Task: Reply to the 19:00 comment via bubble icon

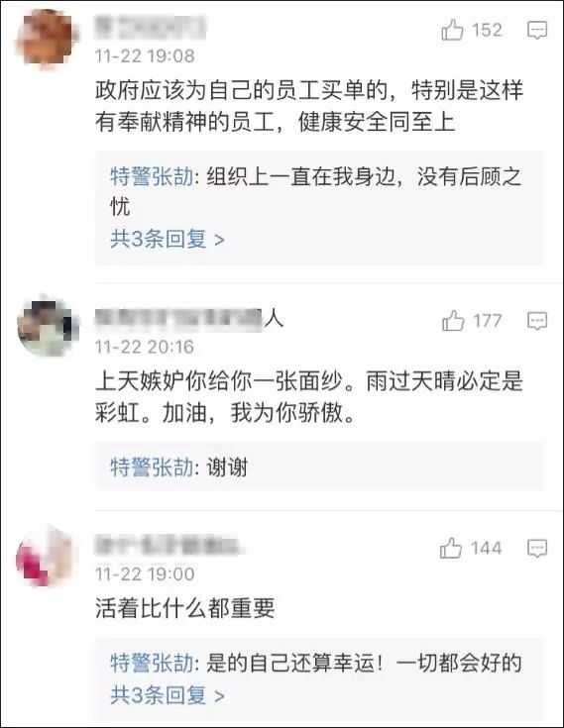Action: point(537,549)
